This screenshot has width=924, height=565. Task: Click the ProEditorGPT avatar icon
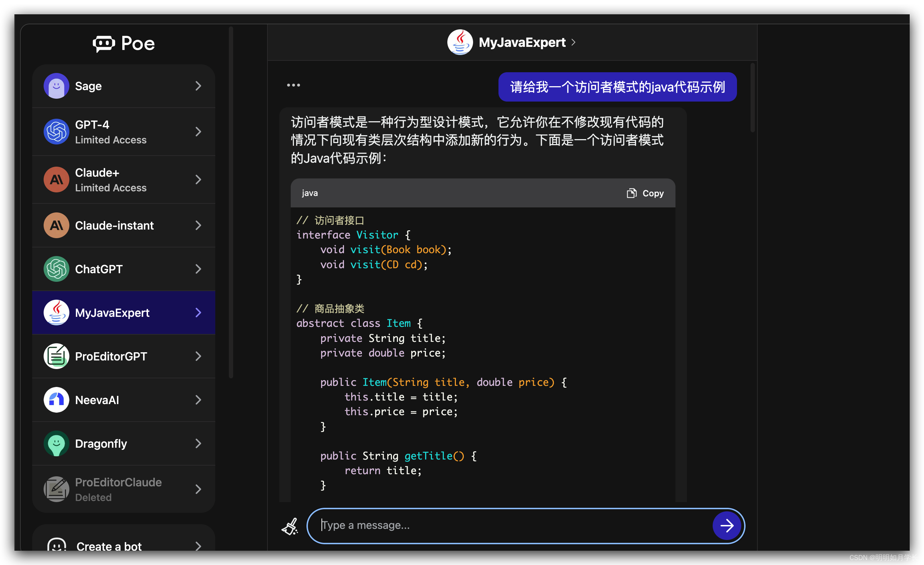[x=56, y=356]
